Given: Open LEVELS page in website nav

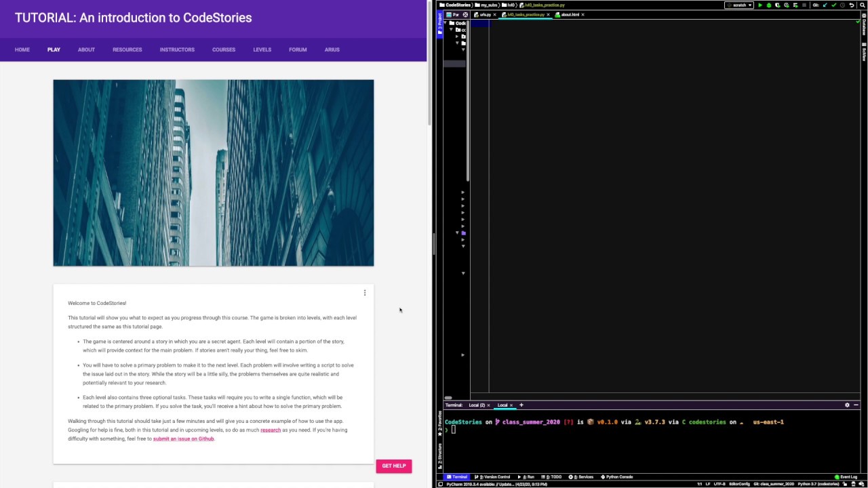Looking at the screenshot, I should pyautogui.click(x=262, y=49).
